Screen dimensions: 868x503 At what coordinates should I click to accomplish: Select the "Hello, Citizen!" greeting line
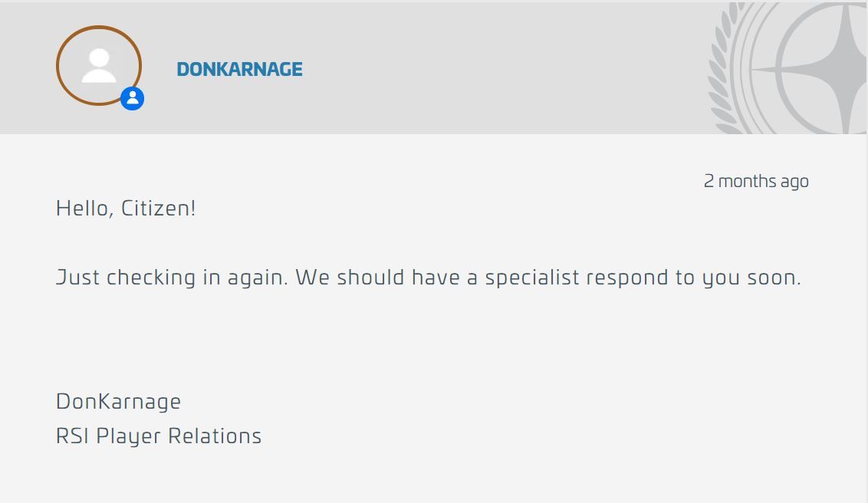point(126,208)
